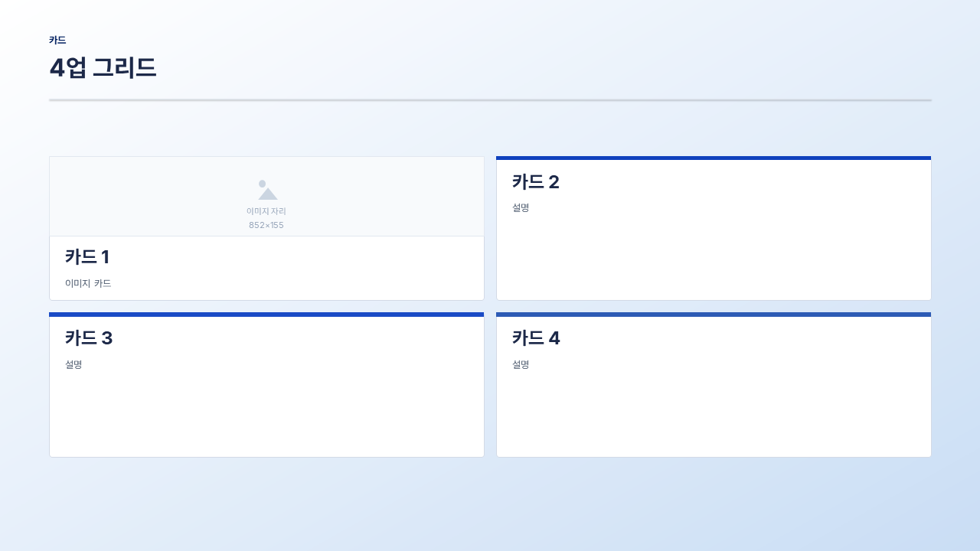The image size is (980, 551).
Task: Select the 카드 1 title
Action: coord(87,257)
